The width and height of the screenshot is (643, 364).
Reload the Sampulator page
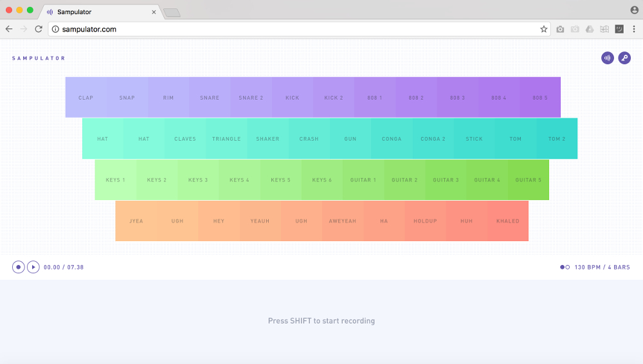point(39,29)
